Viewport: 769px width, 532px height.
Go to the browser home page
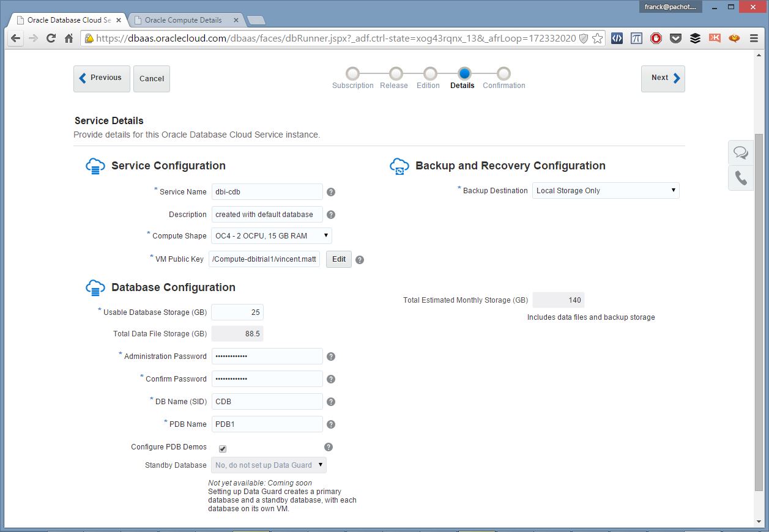69,39
